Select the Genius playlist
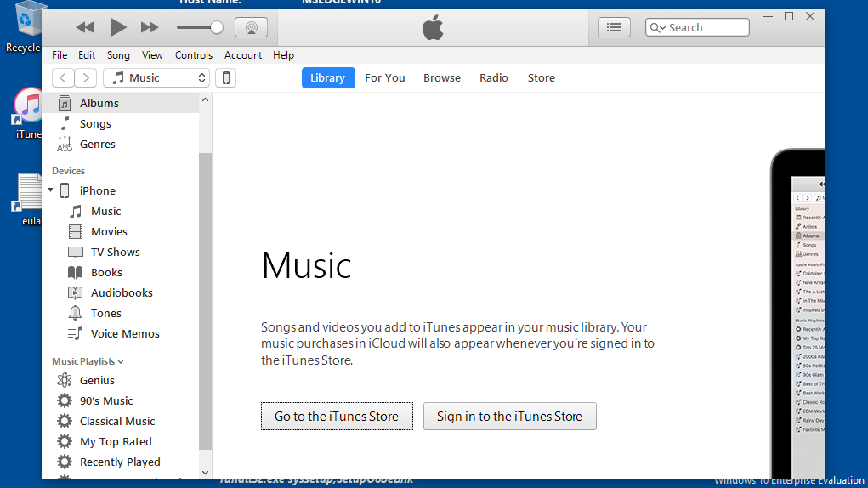Screen dimensions: 868x488 [120, 380]
